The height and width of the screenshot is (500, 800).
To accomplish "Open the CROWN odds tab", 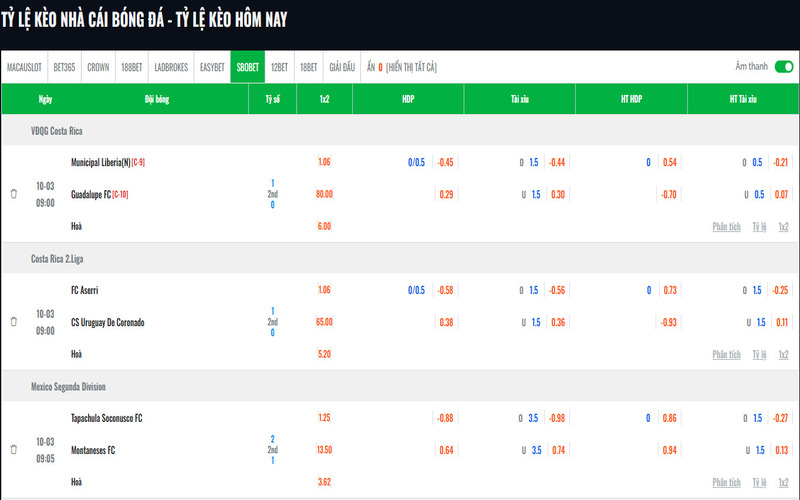I will [98, 67].
